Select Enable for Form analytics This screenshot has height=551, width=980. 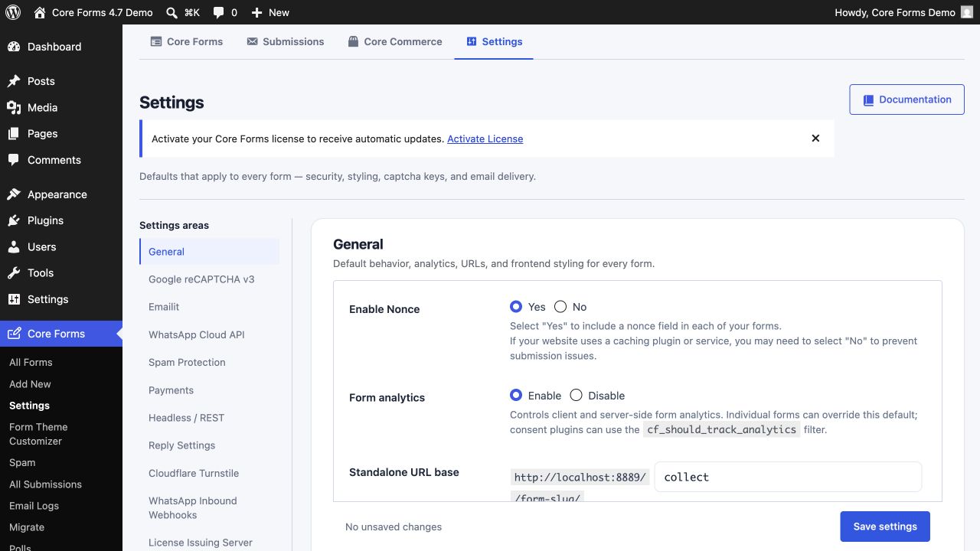click(516, 396)
